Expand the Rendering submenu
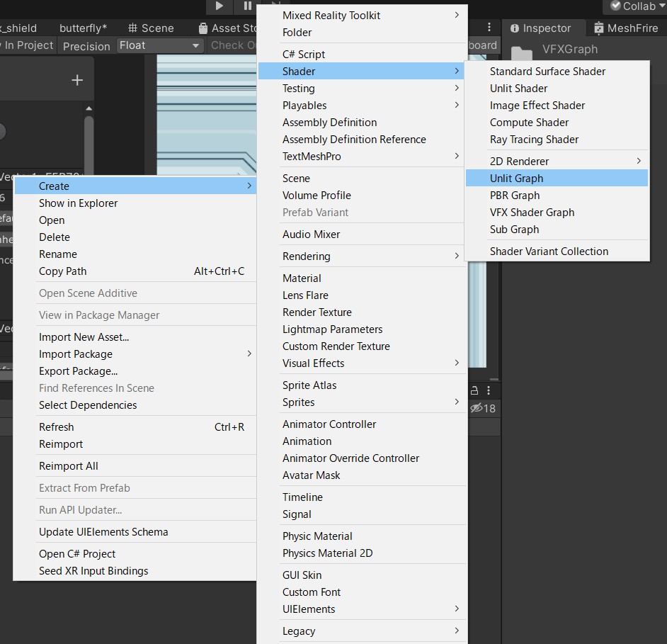 click(363, 256)
